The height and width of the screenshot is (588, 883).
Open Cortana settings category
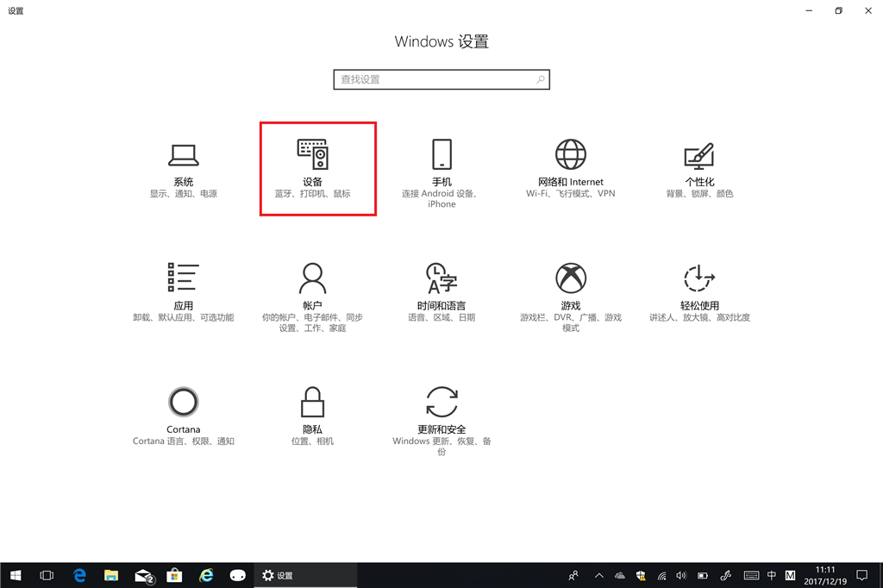183,416
